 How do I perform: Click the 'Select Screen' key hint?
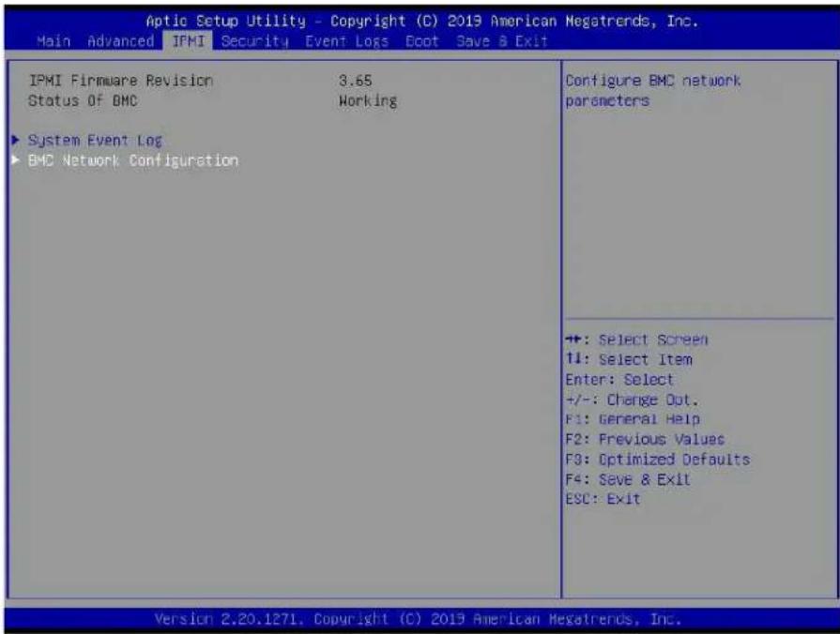click(637, 340)
